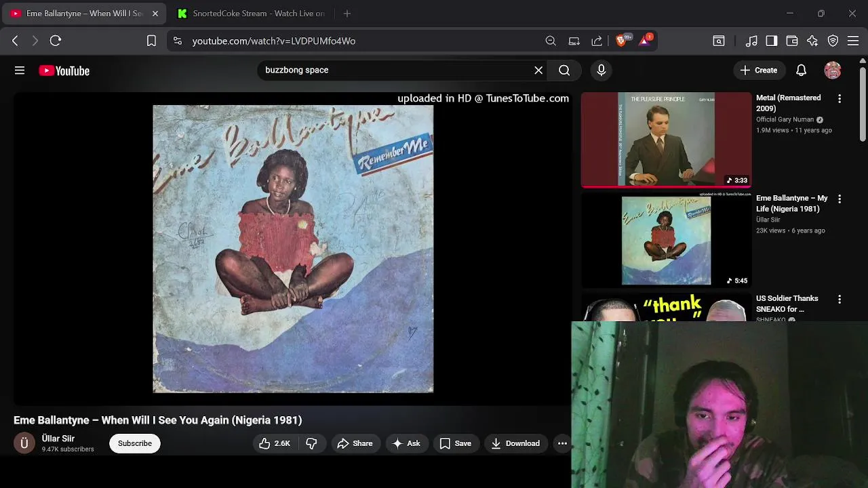Download the video
This screenshot has width=868, height=488.
click(x=515, y=443)
